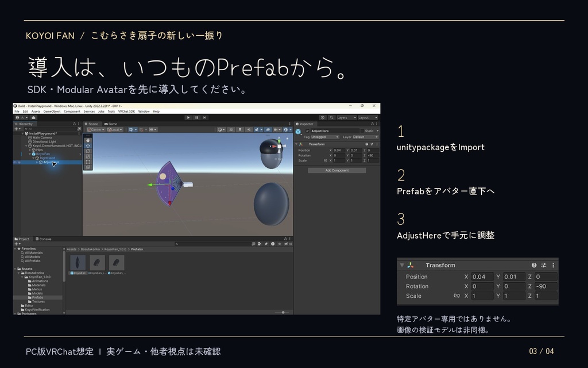Open Transform component more options

click(377, 144)
